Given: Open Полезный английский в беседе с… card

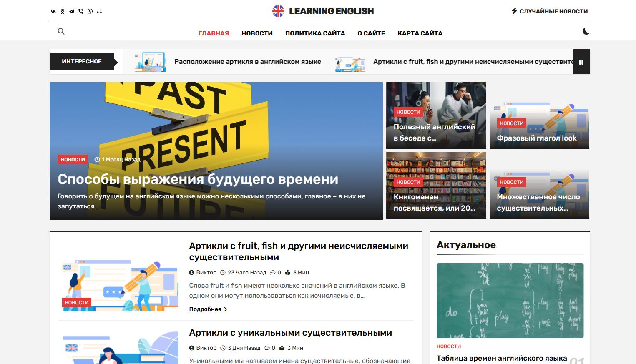Looking at the screenshot, I should [x=435, y=133].
